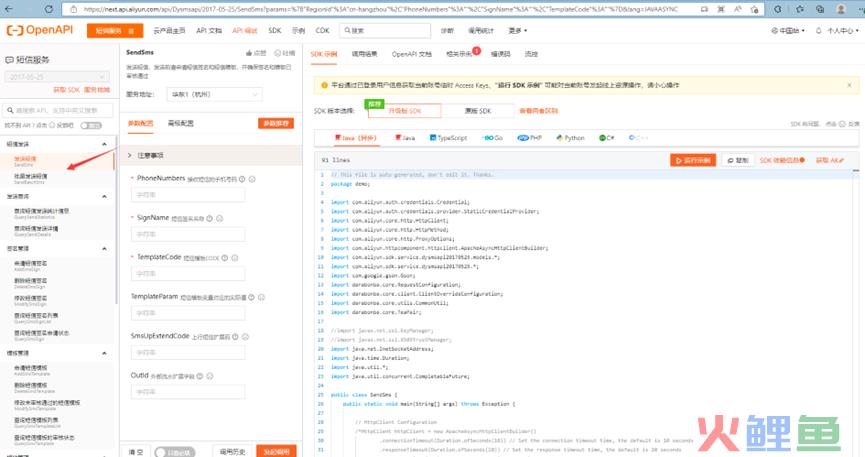Open the smiley feedback icon beside PhoneNumbers
The image size is (865, 457).
[x=252, y=179]
